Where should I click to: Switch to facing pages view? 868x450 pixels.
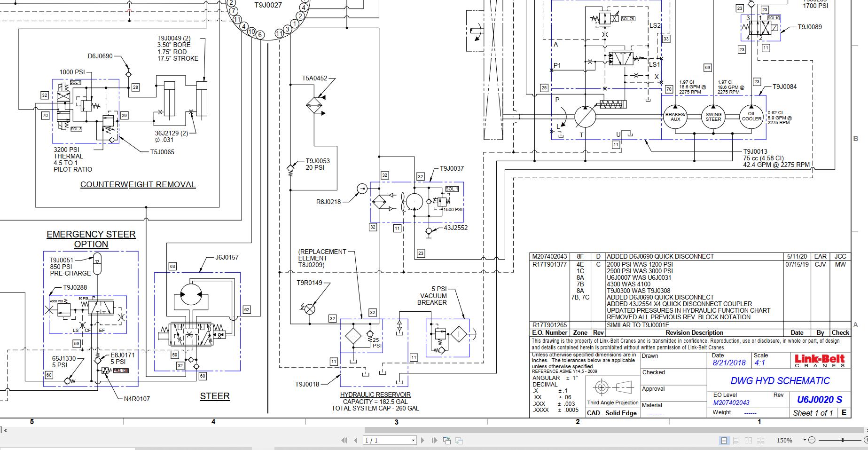[x=748, y=441]
